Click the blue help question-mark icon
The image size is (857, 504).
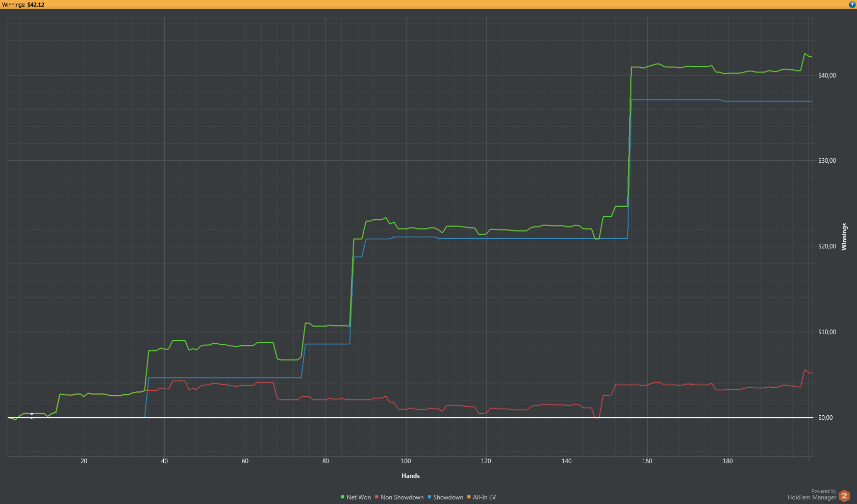coord(852,5)
